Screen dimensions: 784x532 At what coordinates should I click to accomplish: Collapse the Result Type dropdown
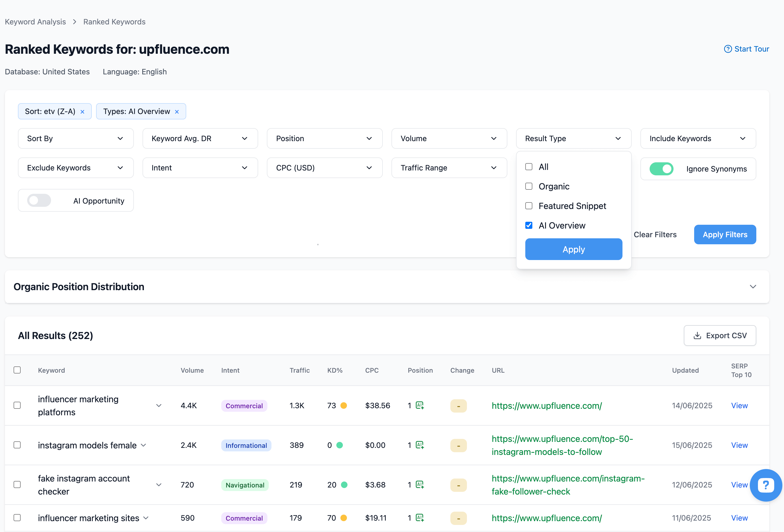pyautogui.click(x=574, y=138)
